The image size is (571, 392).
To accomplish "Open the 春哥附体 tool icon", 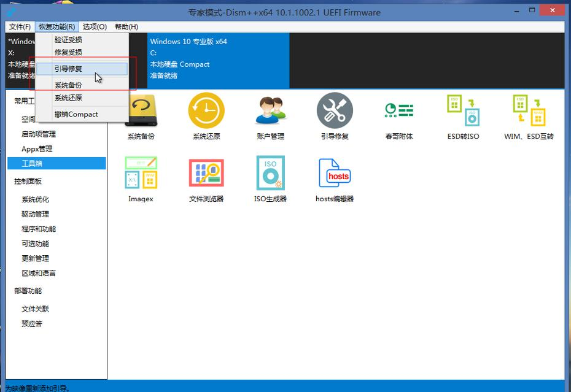I will click(x=399, y=110).
